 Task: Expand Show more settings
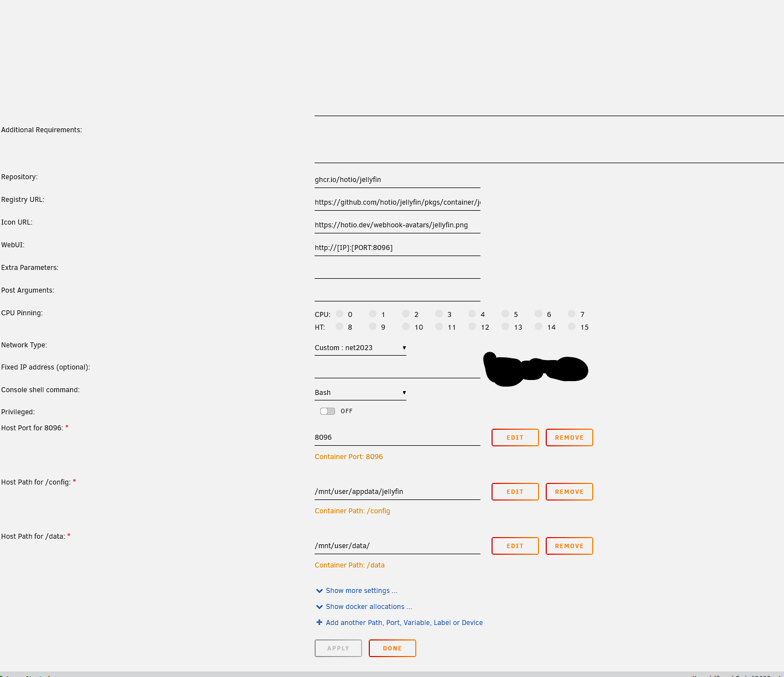361,591
